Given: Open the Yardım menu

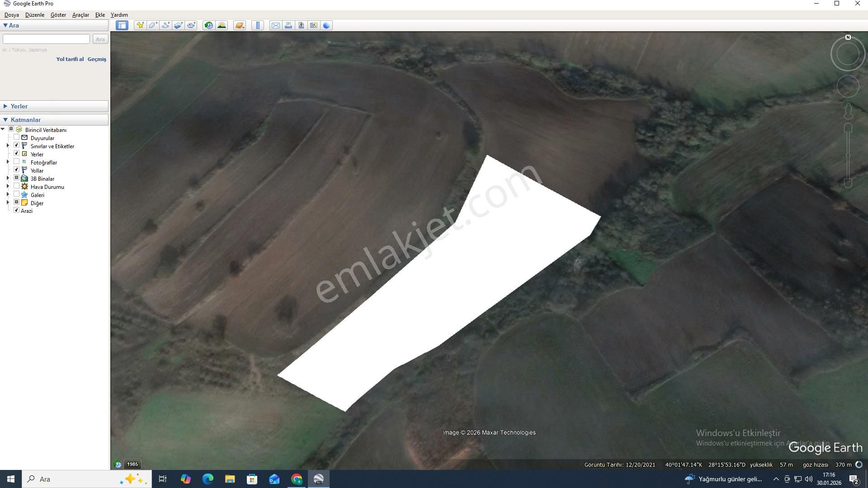Looking at the screenshot, I should pos(119,15).
